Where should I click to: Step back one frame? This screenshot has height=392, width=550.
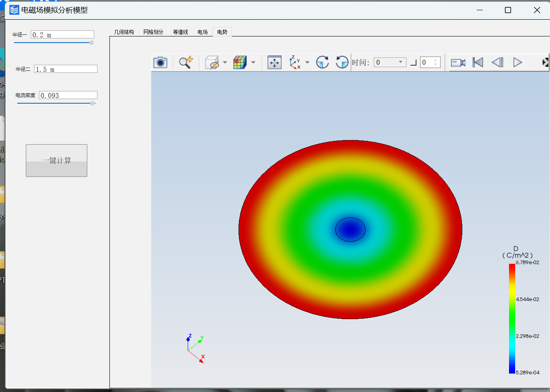(x=498, y=62)
